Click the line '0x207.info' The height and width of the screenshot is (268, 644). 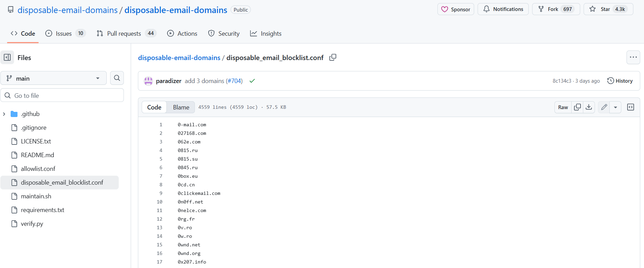pos(192,262)
